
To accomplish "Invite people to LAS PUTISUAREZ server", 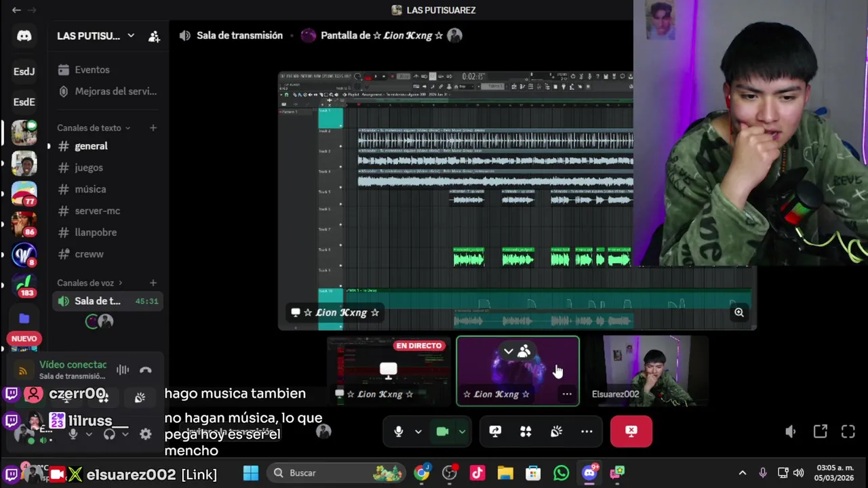I will (154, 36).
